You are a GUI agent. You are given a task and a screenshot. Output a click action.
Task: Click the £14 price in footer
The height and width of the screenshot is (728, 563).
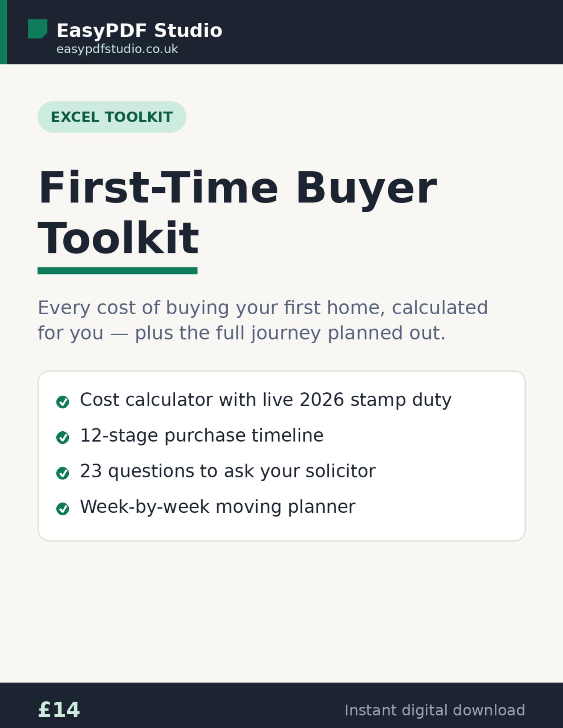tap(59, 710)
